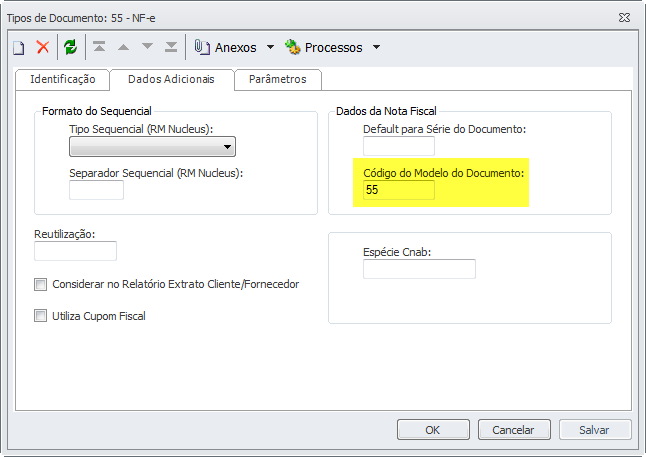Check the Utiliza Cupom Fiscal box
Screen dimensions: 646x457
click(41, 316)
